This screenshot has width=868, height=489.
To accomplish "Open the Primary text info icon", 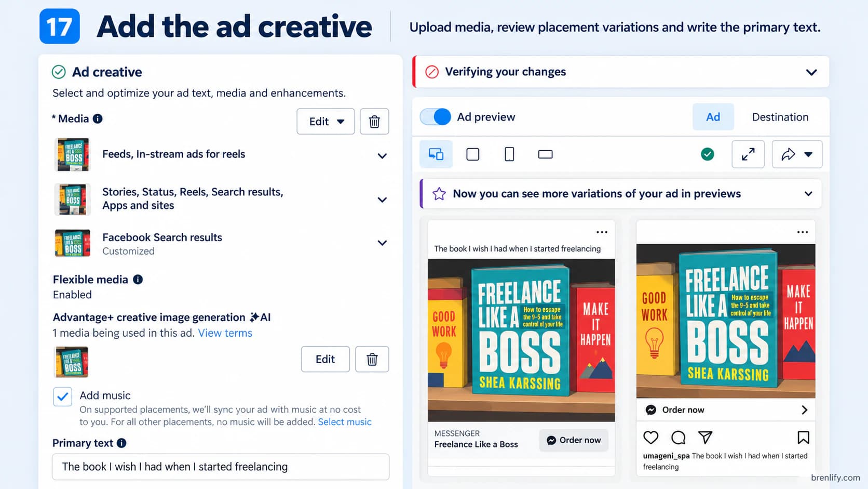I will tap(121, 443).
